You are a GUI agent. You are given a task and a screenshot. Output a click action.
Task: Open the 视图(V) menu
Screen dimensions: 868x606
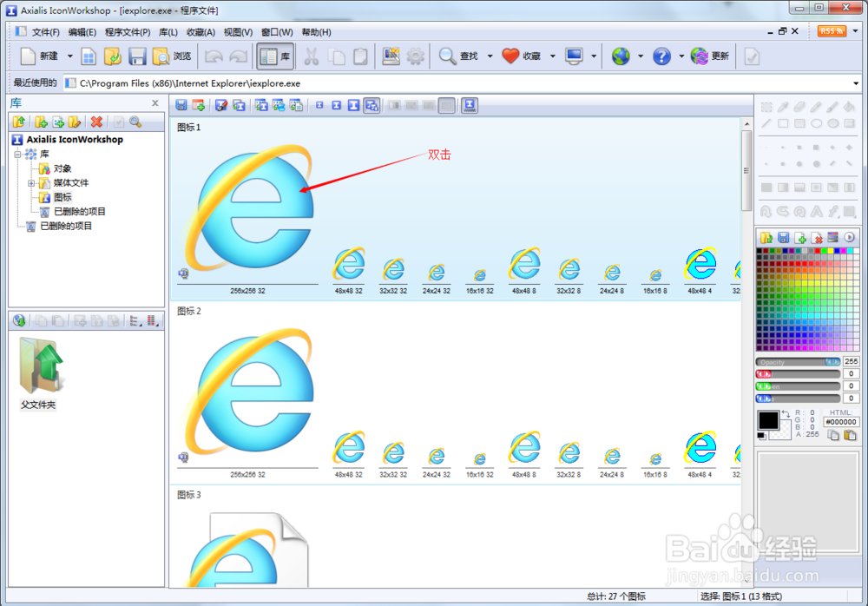238,32
